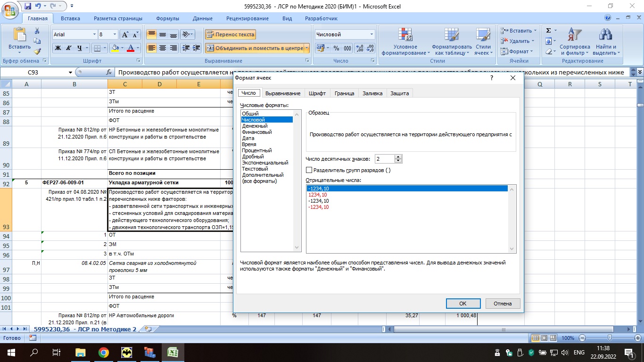This screenshot has height=362, width=644.
Task: Click the Cut scissors icon
Action: (x=37, y=31)
